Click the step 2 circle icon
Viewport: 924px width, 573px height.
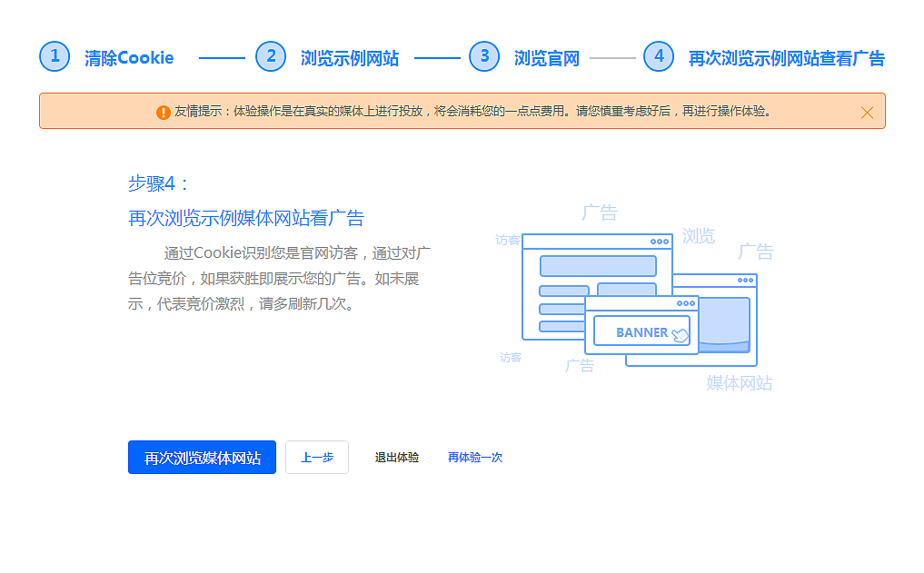(x=271, y=56)
